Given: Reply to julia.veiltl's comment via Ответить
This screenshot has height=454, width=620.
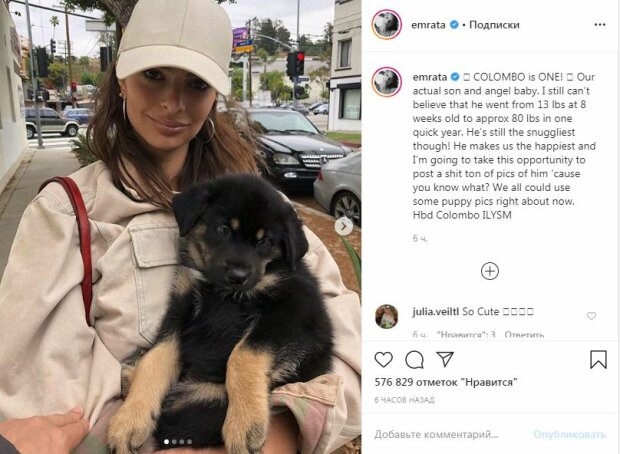Looking at the screenshot, I should (x=524, y=335).
